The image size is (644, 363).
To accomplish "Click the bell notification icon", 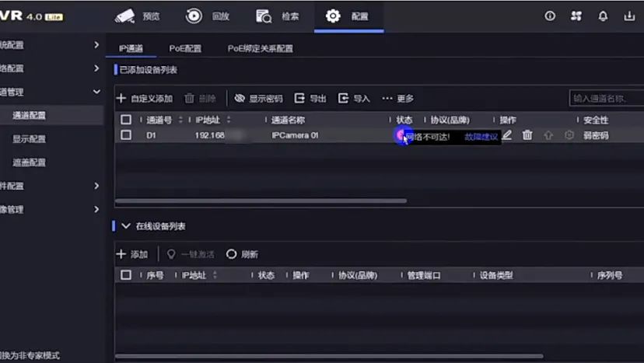I will [603, 16].
